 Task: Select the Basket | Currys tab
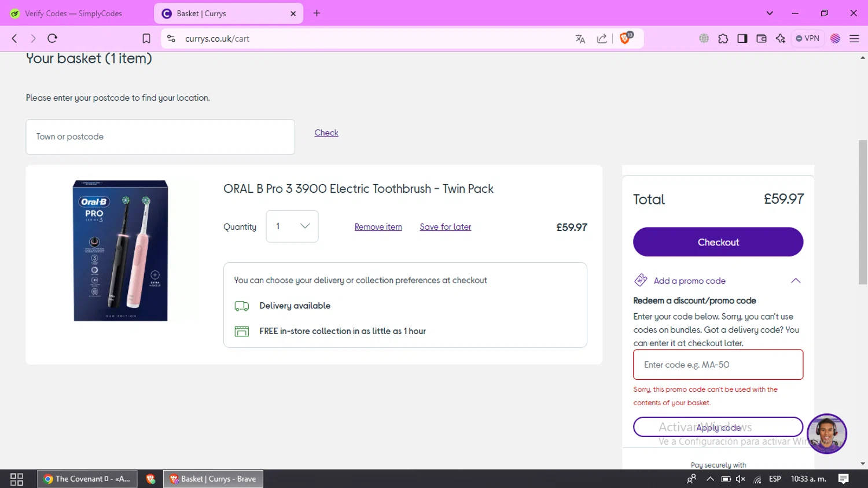(x=228, y=13)
